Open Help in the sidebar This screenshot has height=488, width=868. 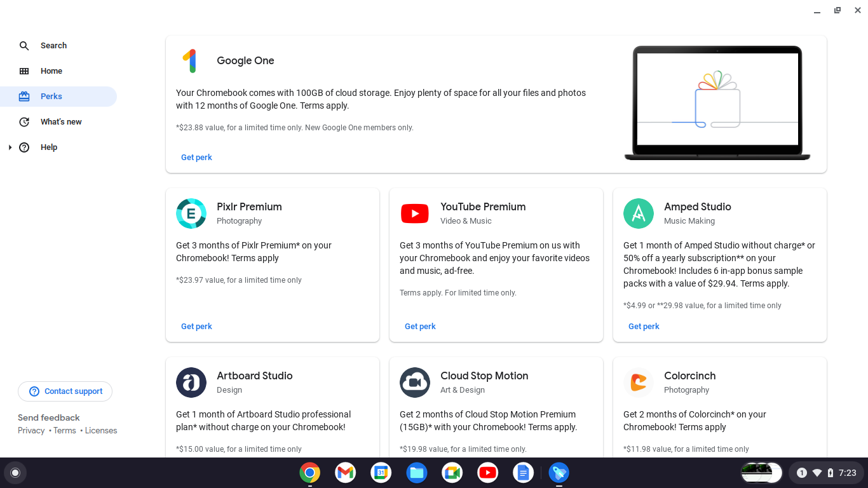pyautogui.click(x=58, y=147)
